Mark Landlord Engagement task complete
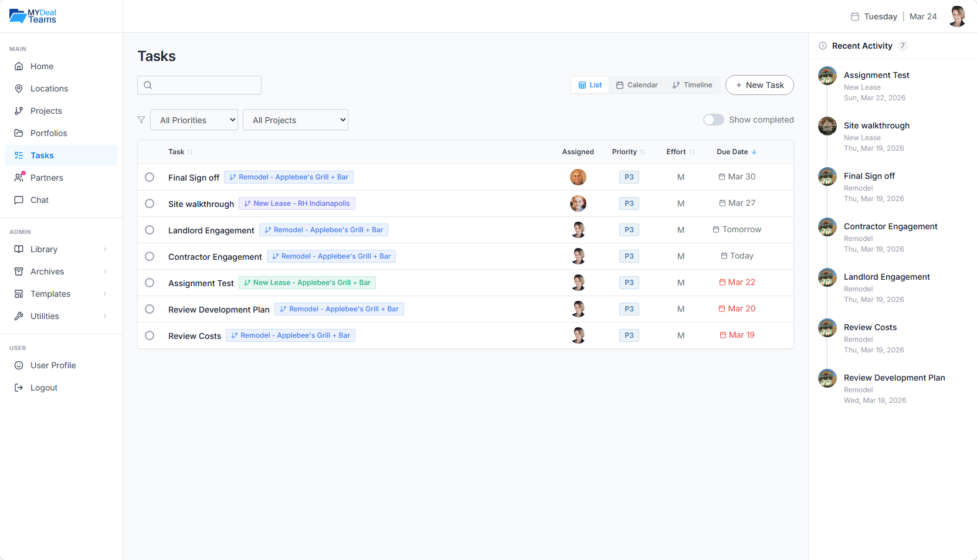 click(x=150, y=230)
